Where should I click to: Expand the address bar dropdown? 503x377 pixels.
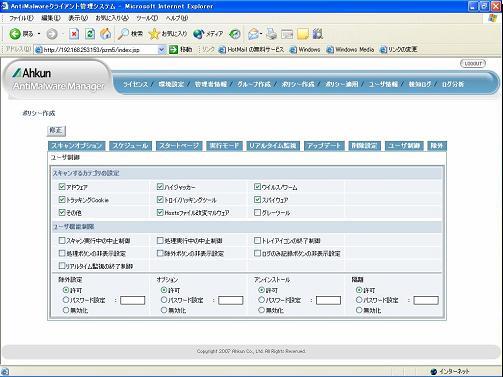click(x=161, y=50)
